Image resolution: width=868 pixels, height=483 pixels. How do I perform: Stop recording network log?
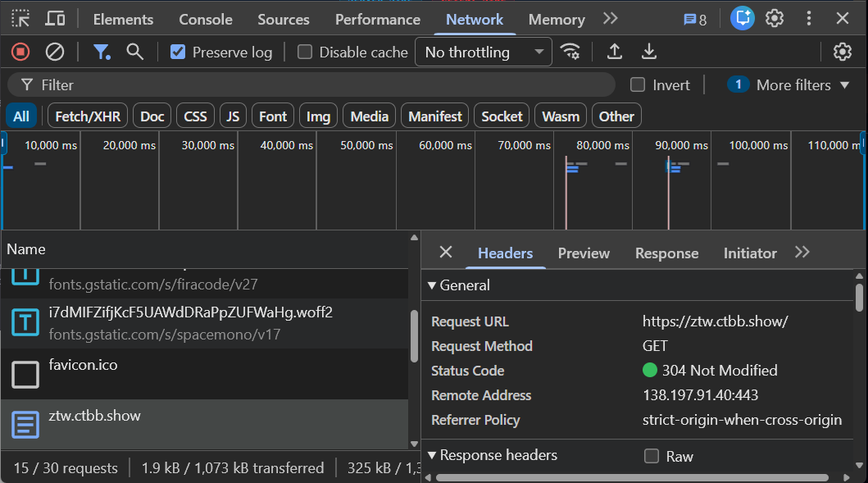click(x=20, y=52)
